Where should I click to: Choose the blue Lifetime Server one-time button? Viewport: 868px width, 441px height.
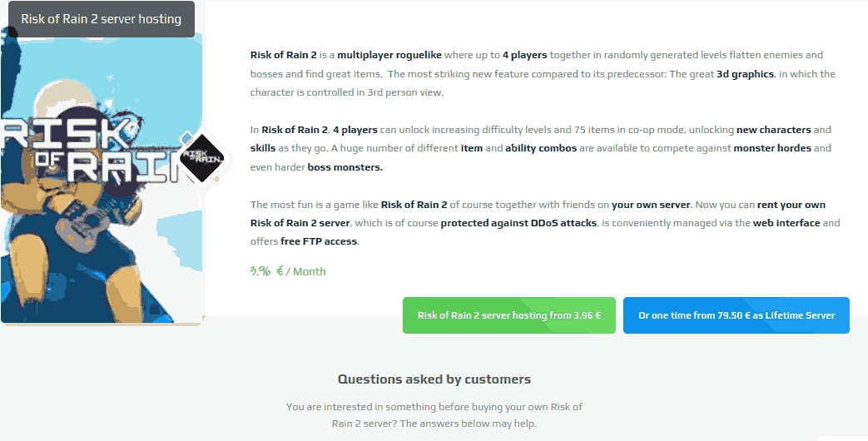tap(736, 315)
